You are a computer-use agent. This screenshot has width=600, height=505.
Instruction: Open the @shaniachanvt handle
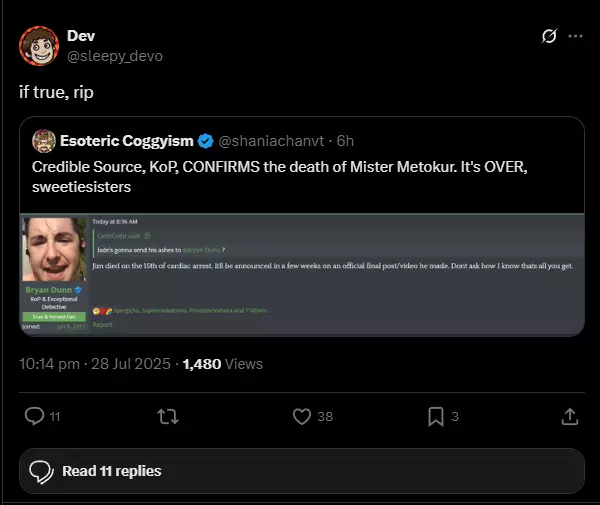pyautogui.click(x=271, y=141)
